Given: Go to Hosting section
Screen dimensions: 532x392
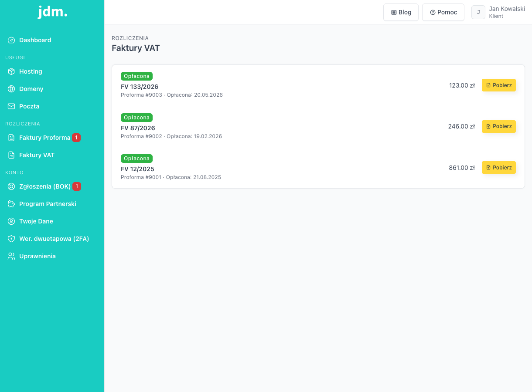Looking at the screenshot, I should [52, 71].
